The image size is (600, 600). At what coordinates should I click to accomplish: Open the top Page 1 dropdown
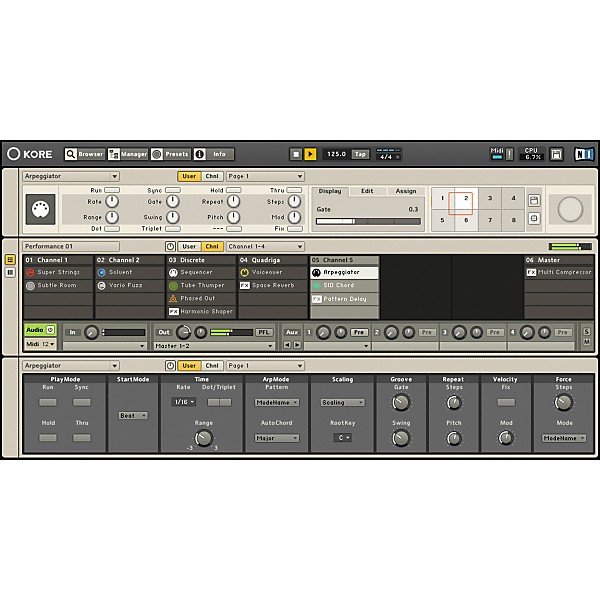tap(265, 176)
